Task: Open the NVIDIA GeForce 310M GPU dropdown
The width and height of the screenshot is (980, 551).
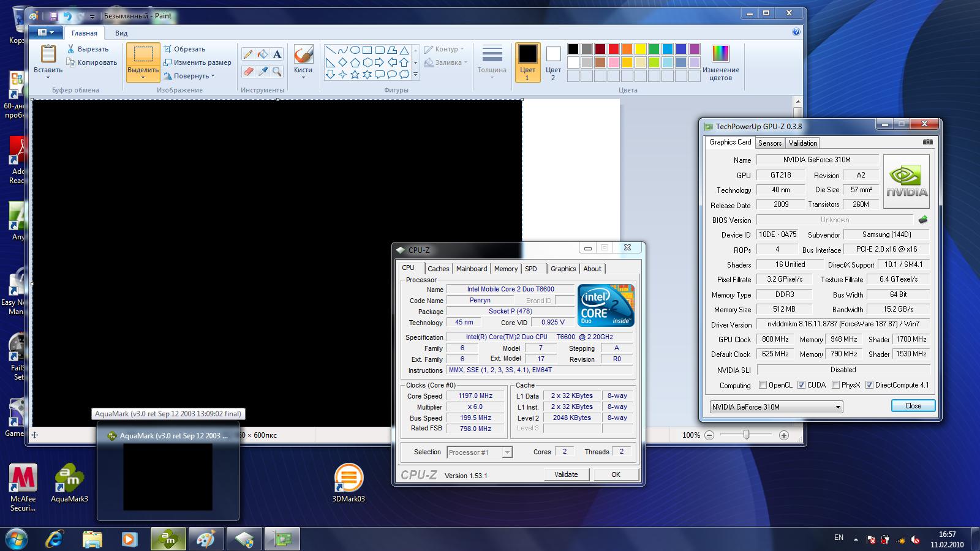Action: click(776, 407)
